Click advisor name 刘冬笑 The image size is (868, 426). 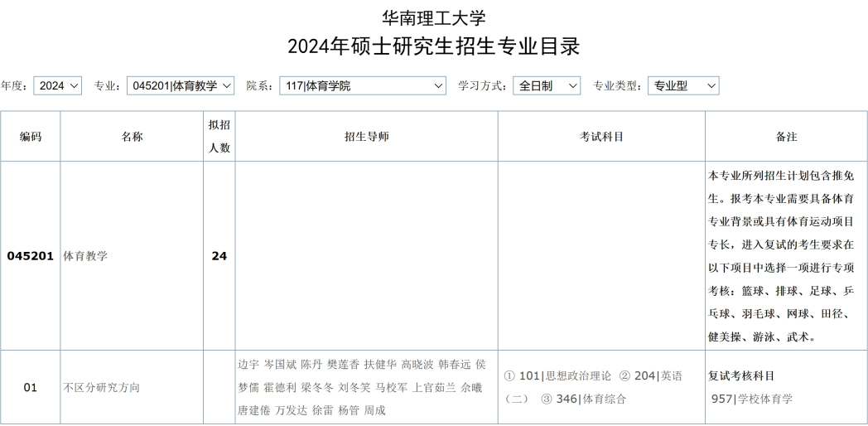coord(354,388)
